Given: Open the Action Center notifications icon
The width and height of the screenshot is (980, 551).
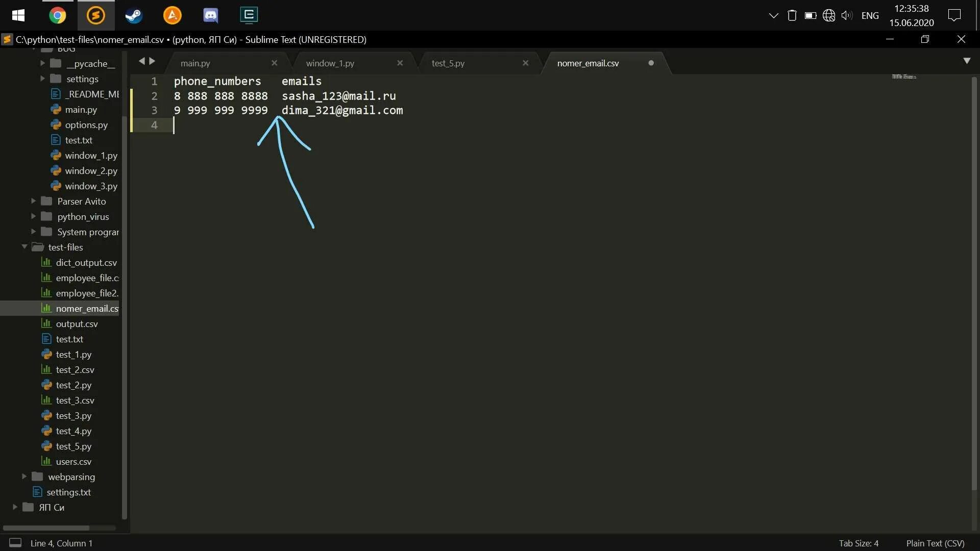Looking at the screenshot, I should pyautogui.click(x=954, y=15).
